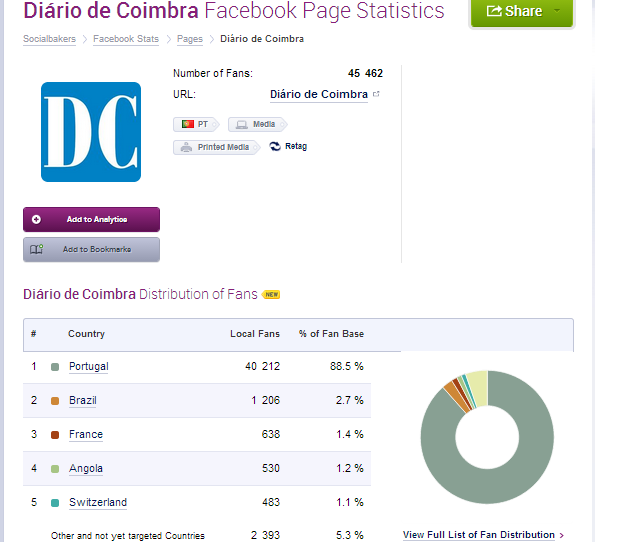Click the NEW badge beside Distribution of Fans
This screenshot has width=640, height=542.
pos(272,294)
